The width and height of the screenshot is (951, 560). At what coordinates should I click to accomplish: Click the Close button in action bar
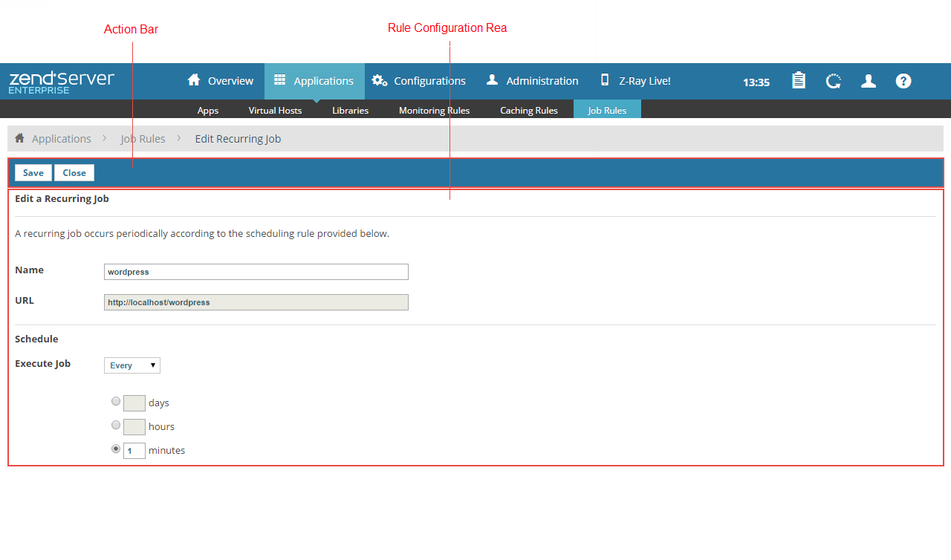pyautogui.click(x=74, y=173)
